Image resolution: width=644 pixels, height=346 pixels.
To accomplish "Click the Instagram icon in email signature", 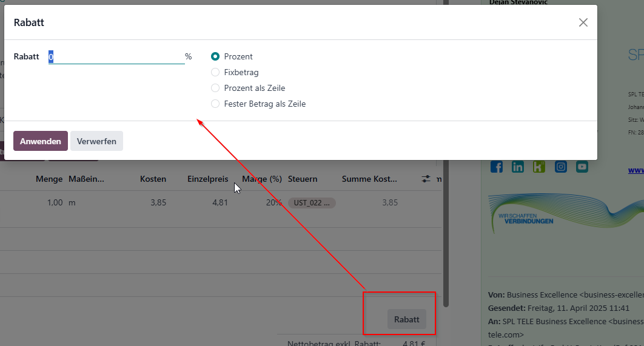I will [561, 167].
